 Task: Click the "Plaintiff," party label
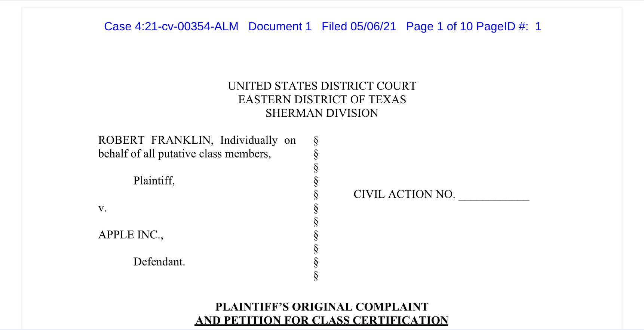click(x=154, y=181)
